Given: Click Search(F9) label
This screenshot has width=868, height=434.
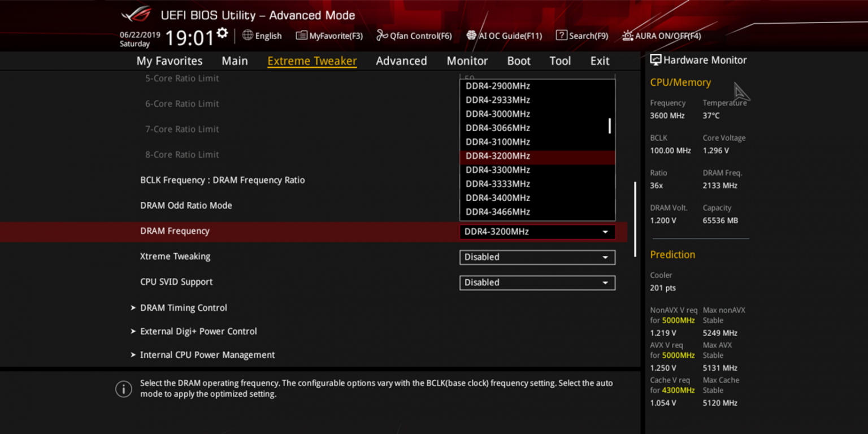Looking at the screenshot, I should coord(588,36).
